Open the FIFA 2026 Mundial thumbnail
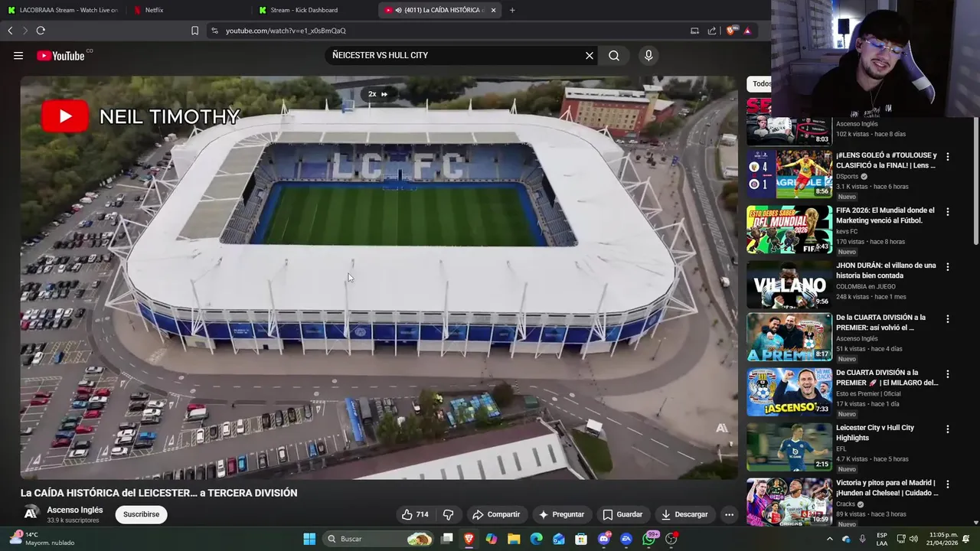The image size is (980, 551). pos(789,230)
